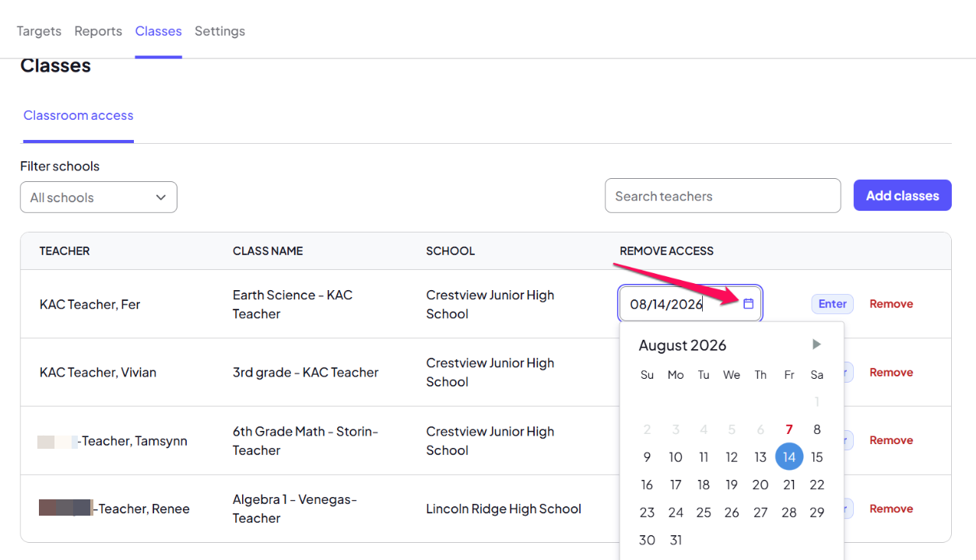Expand the All schools filter dropdown
Screen dimensions: 976x560
pos(99,198)
